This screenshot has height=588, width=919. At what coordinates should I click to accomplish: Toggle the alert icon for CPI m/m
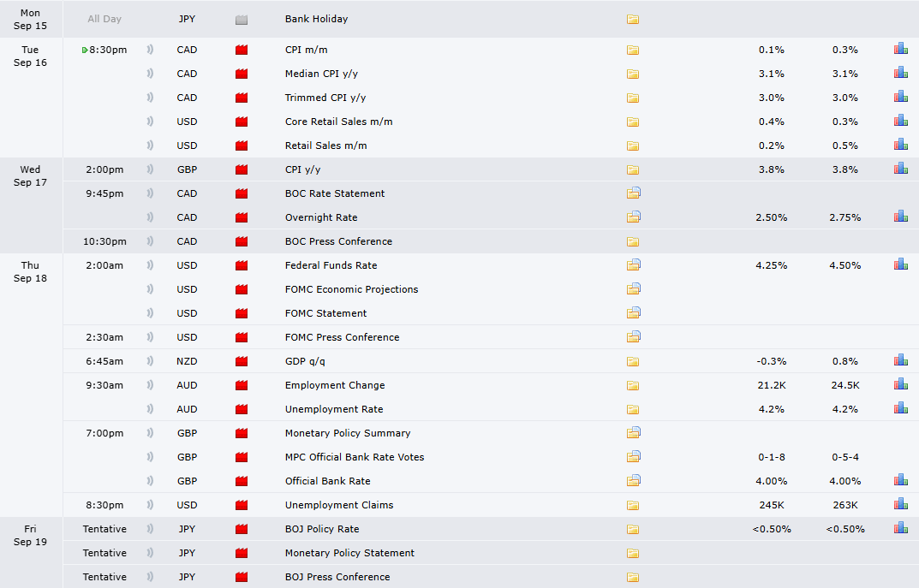[150, 49]
